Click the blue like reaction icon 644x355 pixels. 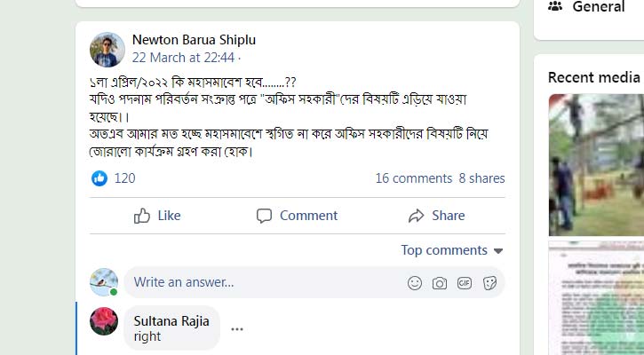pos(99,178)
